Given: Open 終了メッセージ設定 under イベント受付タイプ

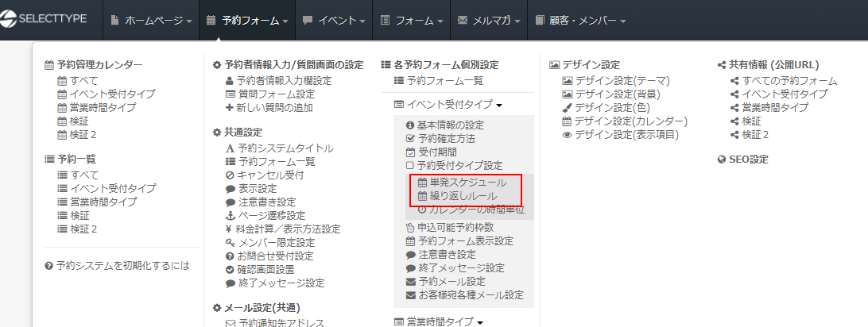Looking at the screenshot, I should pyautogui.click(x=455, y=268).
